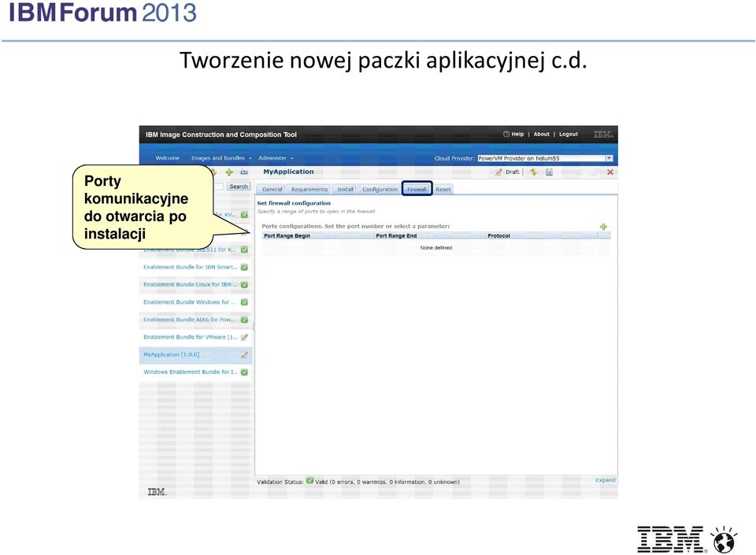The width and height of the screenshot is (756, 555).
Task: Click the green plus to add a port range
Action: point(603,227)
